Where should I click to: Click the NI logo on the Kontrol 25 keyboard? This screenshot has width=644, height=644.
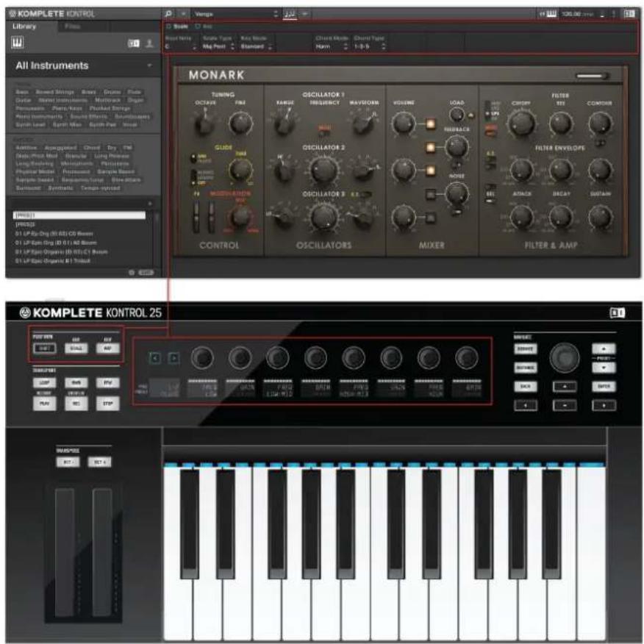coord(617,313)
